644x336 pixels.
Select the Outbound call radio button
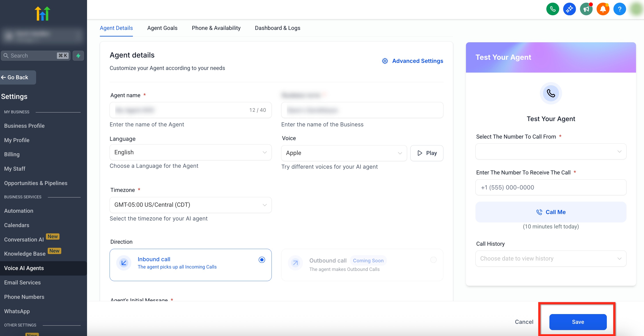[433, 260]
